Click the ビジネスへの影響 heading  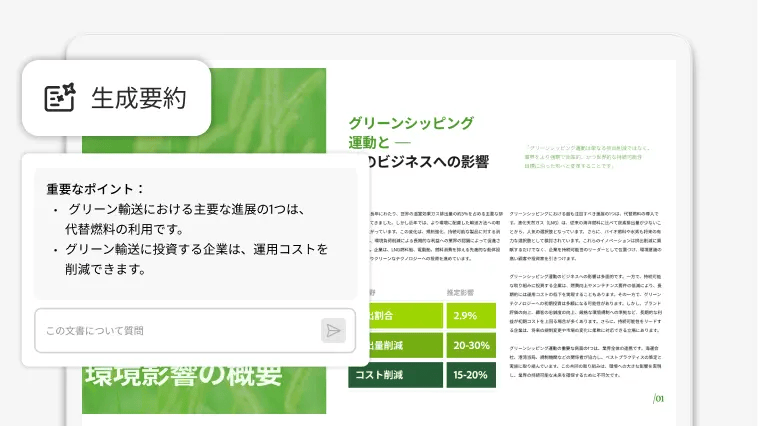432,162
